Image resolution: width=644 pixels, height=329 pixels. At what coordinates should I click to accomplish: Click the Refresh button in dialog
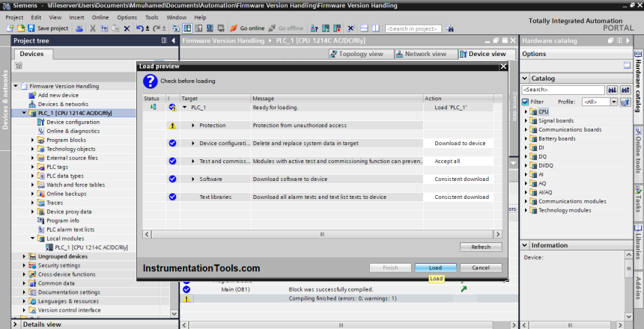coord(480,247)
